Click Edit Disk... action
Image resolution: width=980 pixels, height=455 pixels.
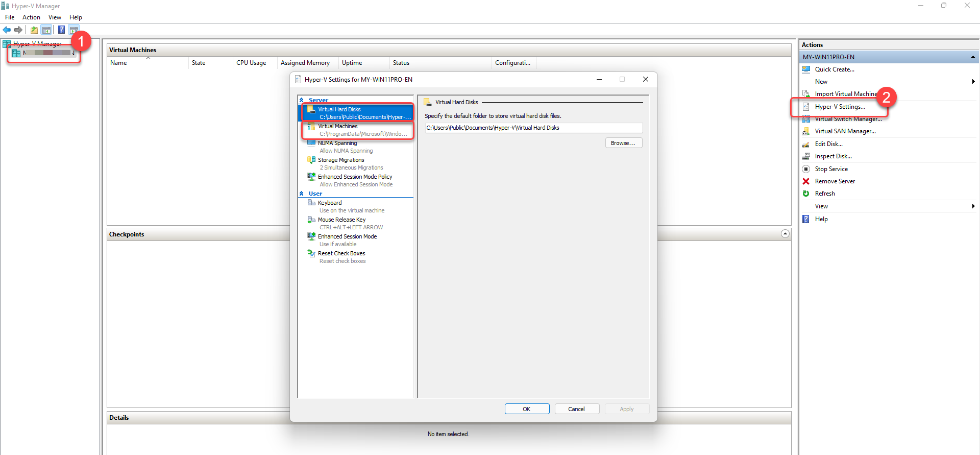pyautogui.click(x=829, y=144)
